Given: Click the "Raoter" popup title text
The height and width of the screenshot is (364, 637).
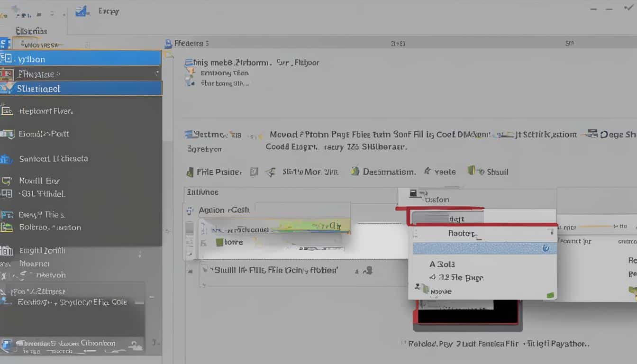Looking at the screenshot, I should coord(462,233).
